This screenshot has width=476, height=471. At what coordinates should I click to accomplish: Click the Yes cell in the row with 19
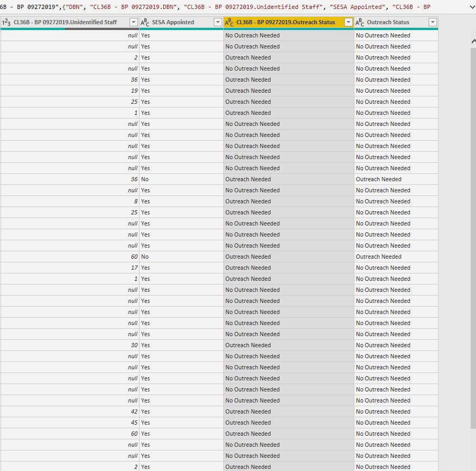coord(181,91)
